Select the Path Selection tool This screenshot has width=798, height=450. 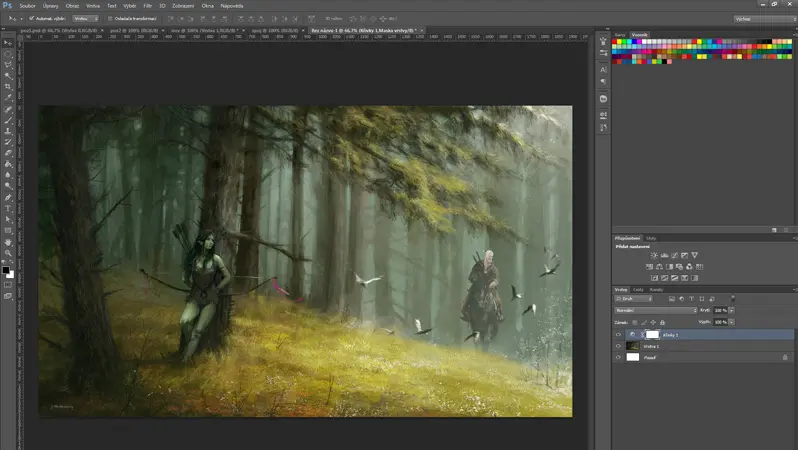coord(8,219)
